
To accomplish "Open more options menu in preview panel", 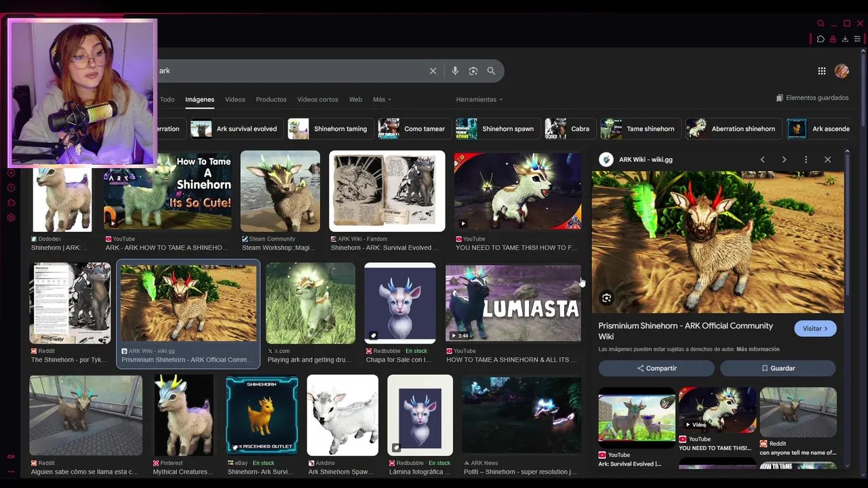I will click(x=806, y=159).
